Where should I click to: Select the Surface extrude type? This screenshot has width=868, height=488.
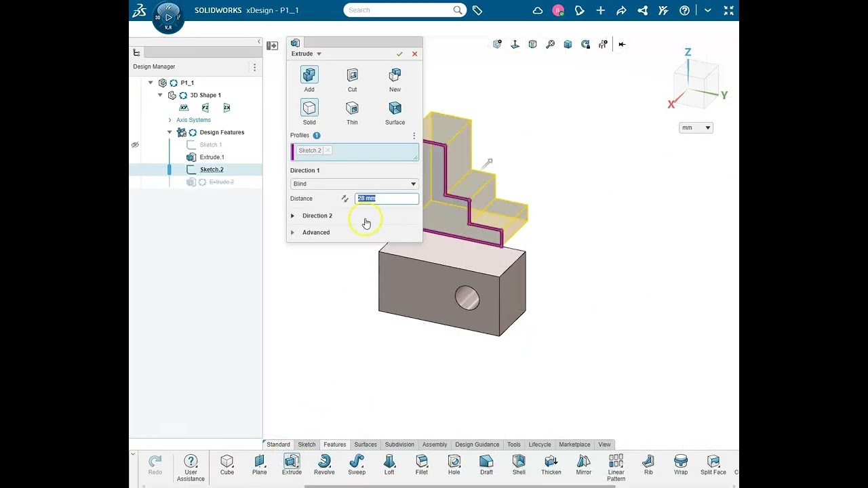[x=395, y=113]
